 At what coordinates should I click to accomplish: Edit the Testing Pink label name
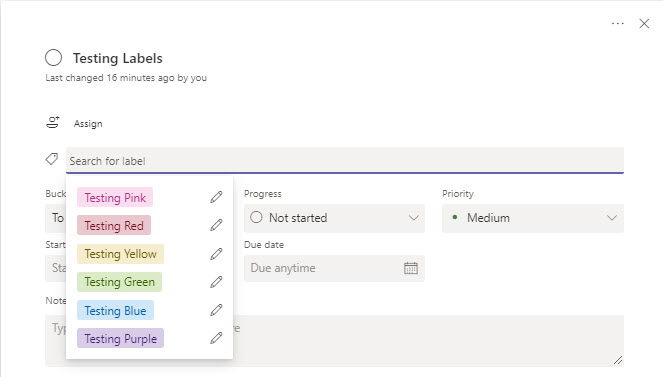point(216,197)
